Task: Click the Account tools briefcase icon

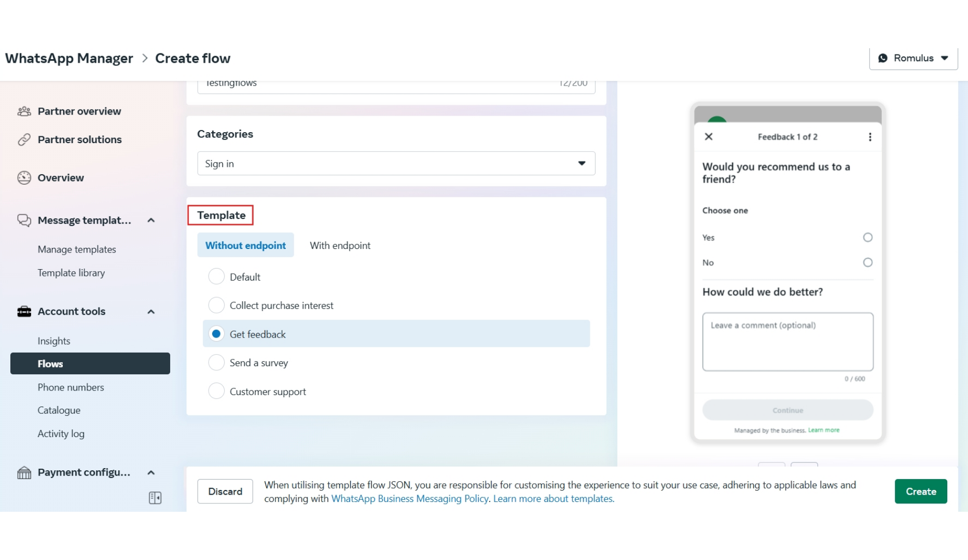Action: point(23,311)
